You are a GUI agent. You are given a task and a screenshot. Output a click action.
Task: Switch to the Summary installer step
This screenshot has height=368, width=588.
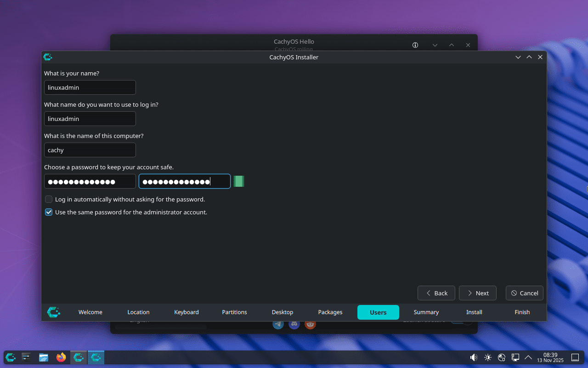tap(426, 312)
